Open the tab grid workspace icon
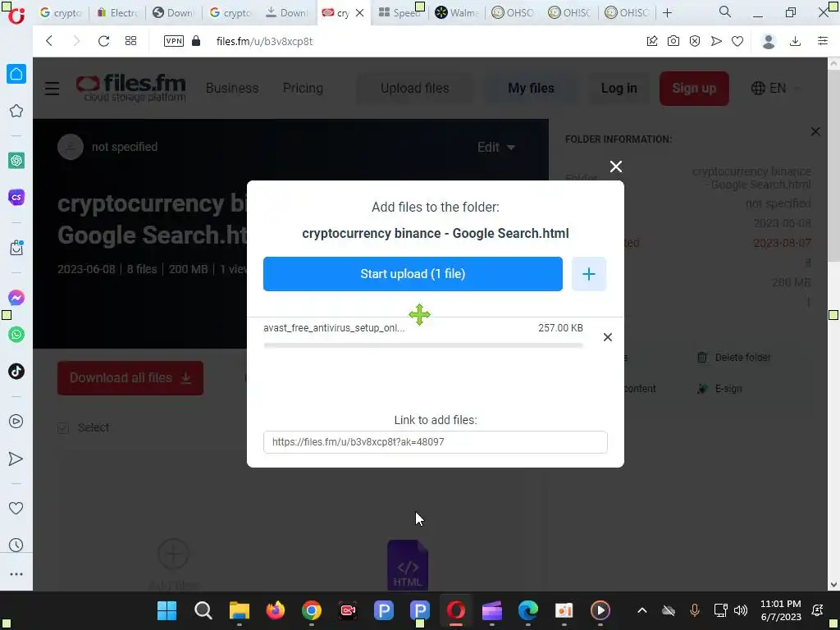Viewport: 840px width, 630px height. click(130, 41)
